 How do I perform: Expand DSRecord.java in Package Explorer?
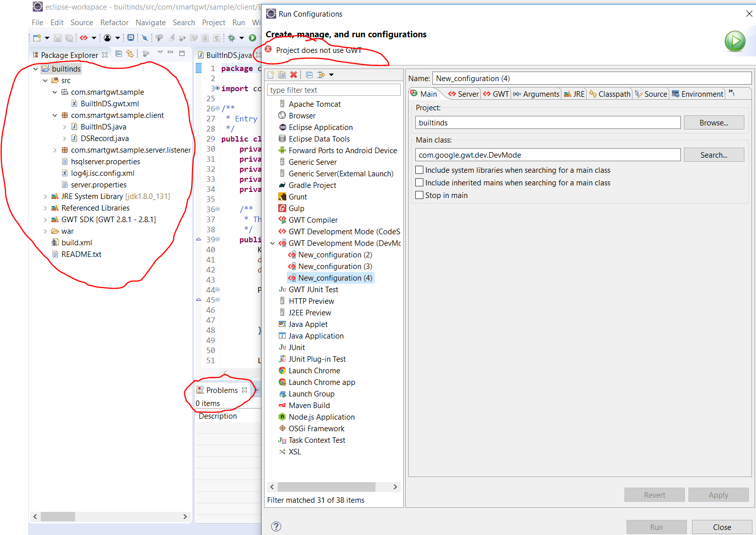65,139
